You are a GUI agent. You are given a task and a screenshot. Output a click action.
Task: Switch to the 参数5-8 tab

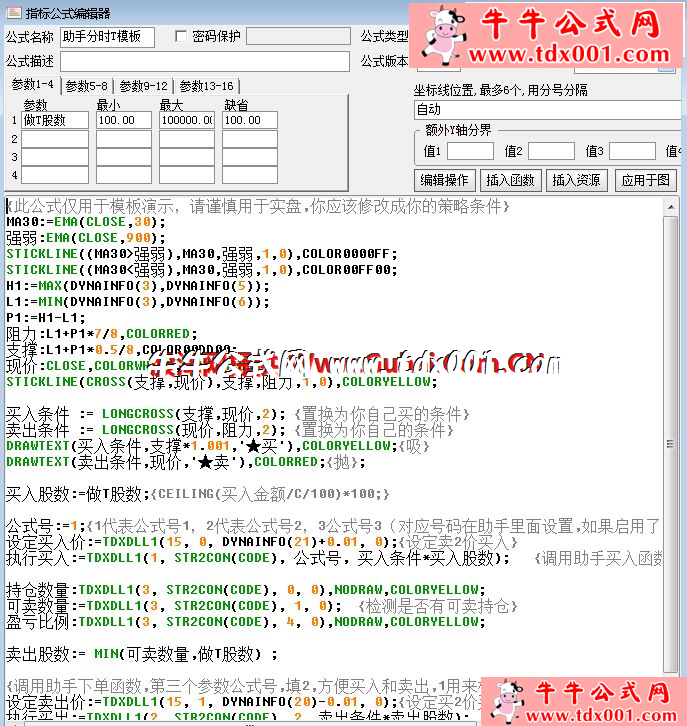click(x=88, y=86)
